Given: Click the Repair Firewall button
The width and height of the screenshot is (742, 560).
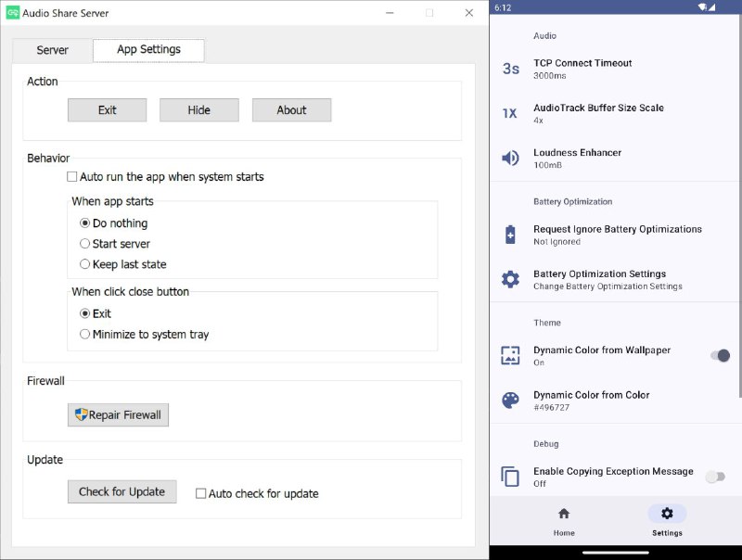Looking at the screenshot, I should point(118,414).
